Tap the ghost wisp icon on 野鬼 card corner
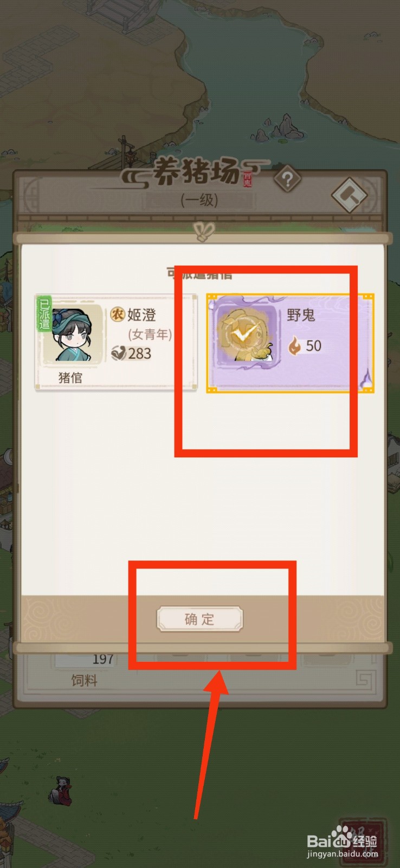The width and height of the screenshot is (400, 868). (x=367, y=379)
